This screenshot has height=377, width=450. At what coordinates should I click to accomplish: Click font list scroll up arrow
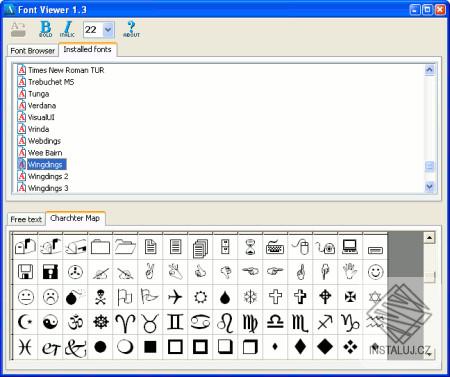coord(429,70)
